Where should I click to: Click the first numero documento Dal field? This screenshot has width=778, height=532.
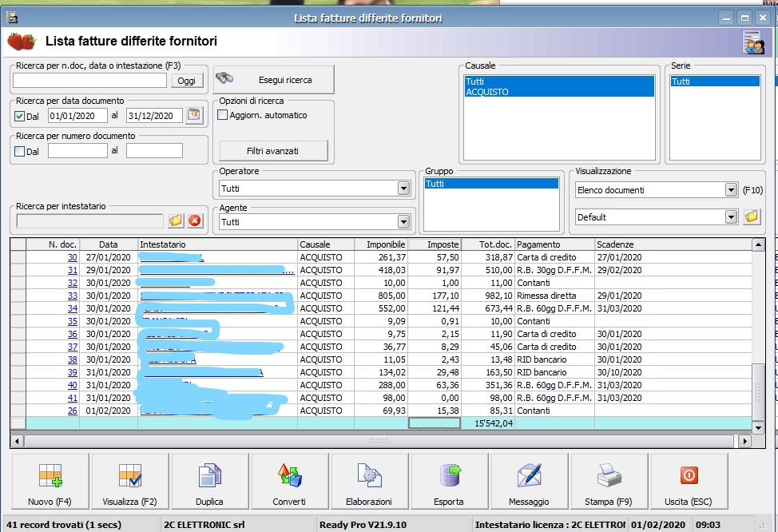[77, 151]
